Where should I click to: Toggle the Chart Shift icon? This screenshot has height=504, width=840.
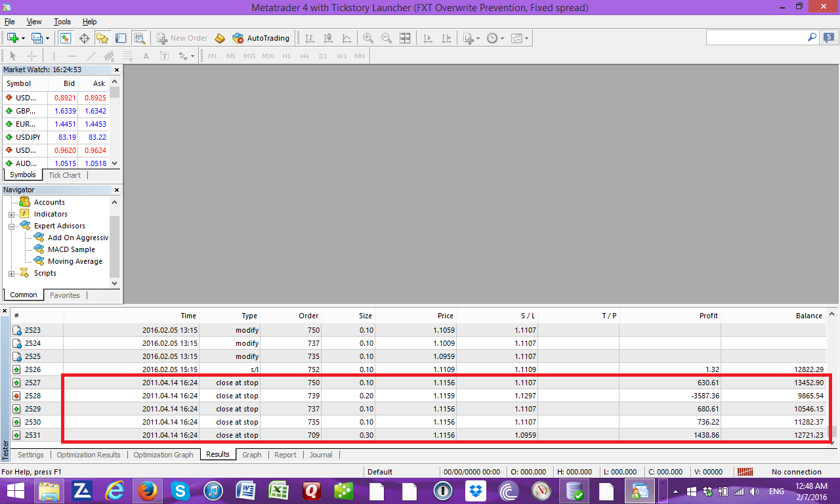tap(446, 38)
